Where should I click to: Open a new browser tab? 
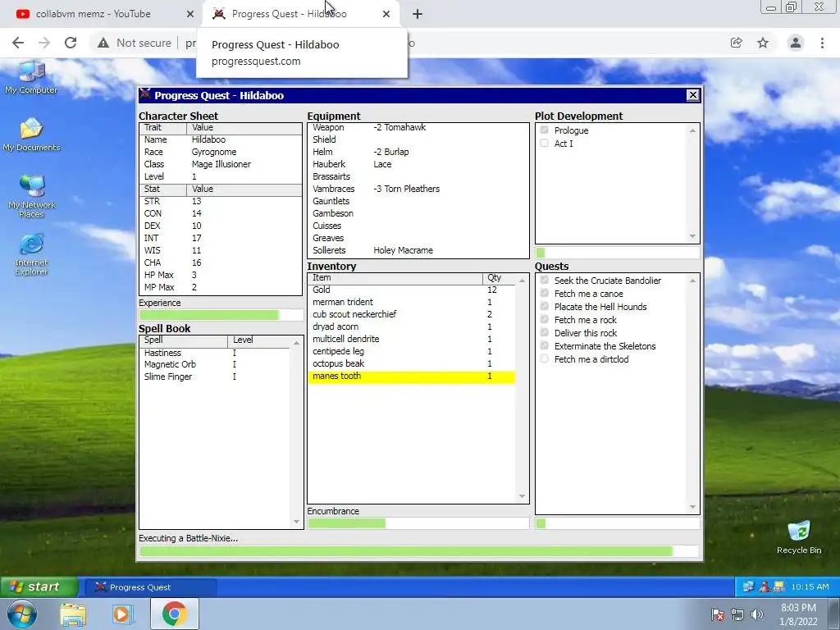point(418,14)
